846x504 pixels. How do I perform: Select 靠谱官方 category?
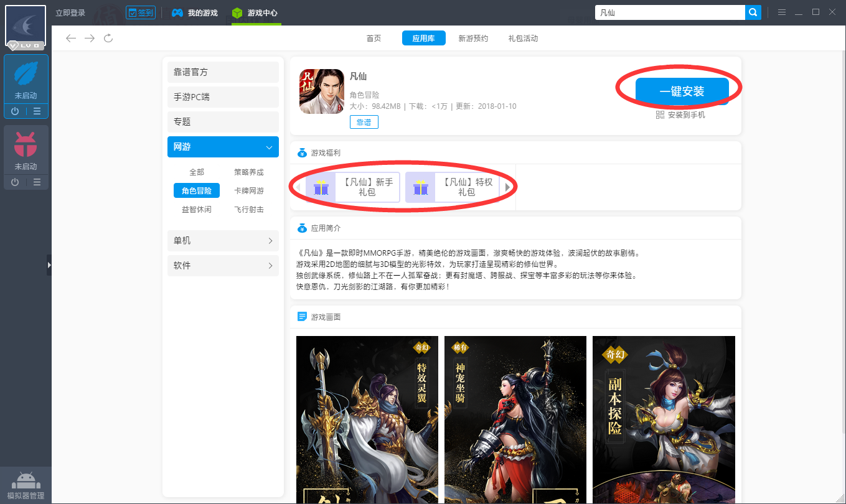[223, 72]
